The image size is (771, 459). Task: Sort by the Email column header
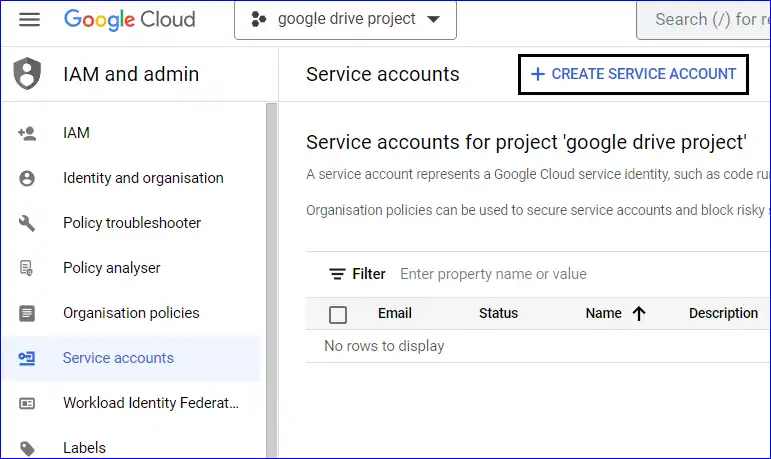pos(395,313)
